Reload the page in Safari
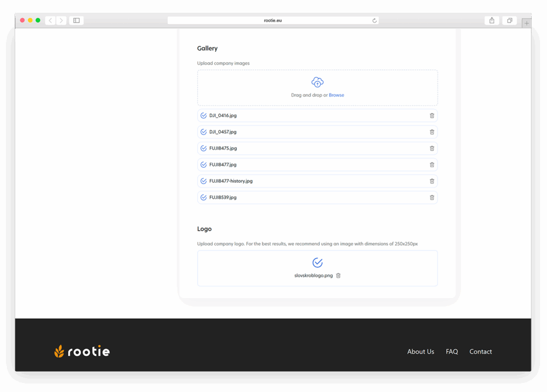The height and width of the screenshot is (392, 547). [x=374, y=20]
